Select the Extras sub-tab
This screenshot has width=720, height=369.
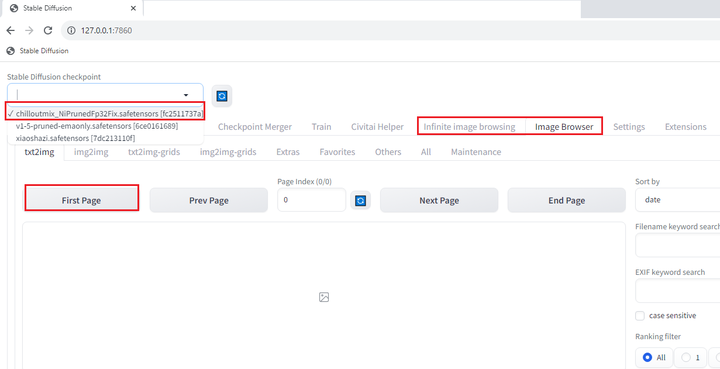(x=288, y=152)
